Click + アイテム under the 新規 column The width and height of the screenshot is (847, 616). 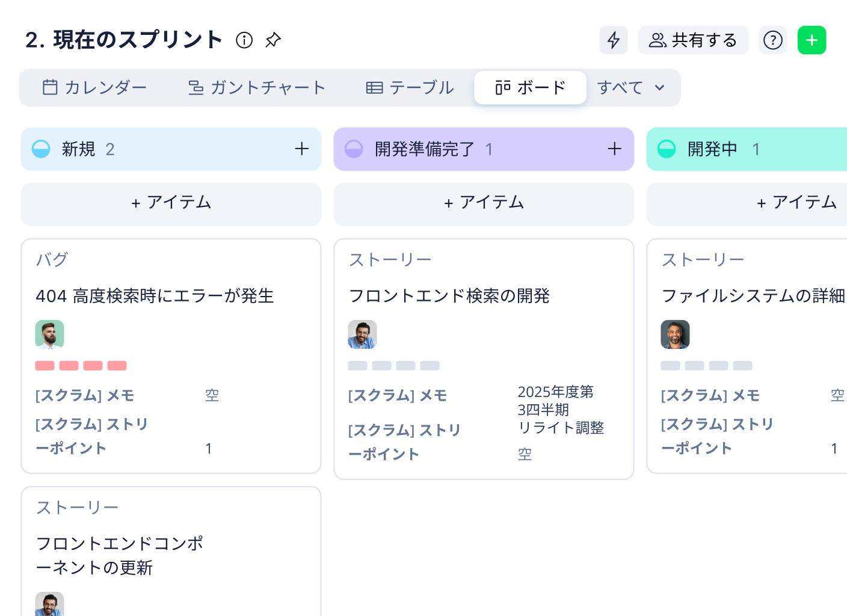pyautogui.click(x=171, y=205)
